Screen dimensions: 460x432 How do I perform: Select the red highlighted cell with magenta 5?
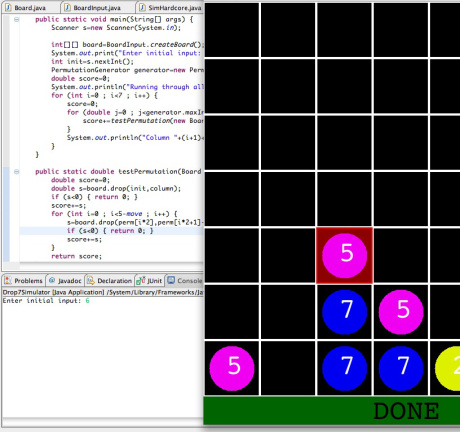[x=344, y=256]
